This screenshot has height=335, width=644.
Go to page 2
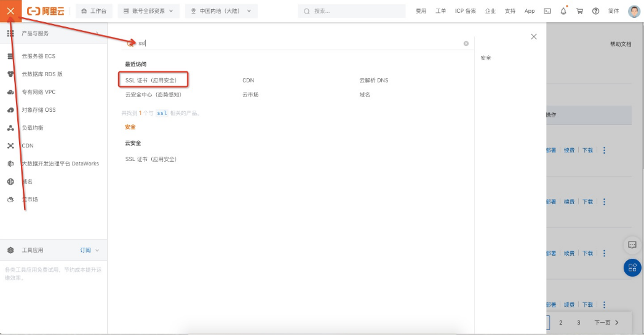[560, 323]
